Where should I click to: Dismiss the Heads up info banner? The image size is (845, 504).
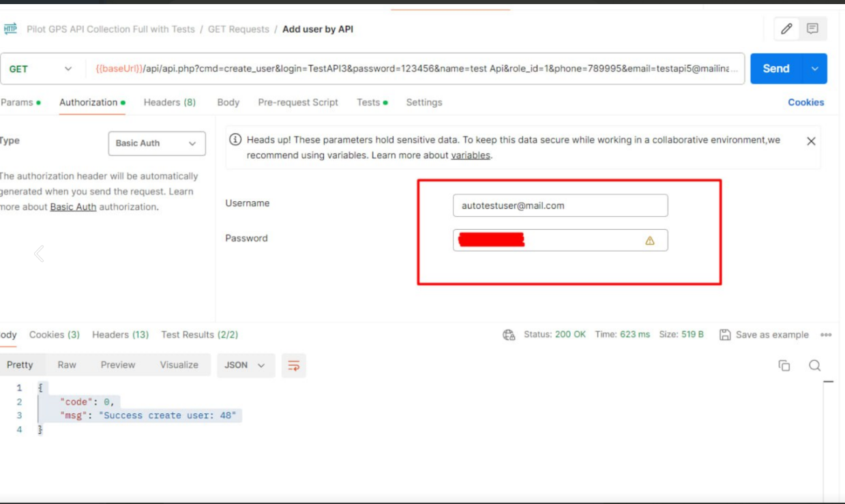(811, 141)
